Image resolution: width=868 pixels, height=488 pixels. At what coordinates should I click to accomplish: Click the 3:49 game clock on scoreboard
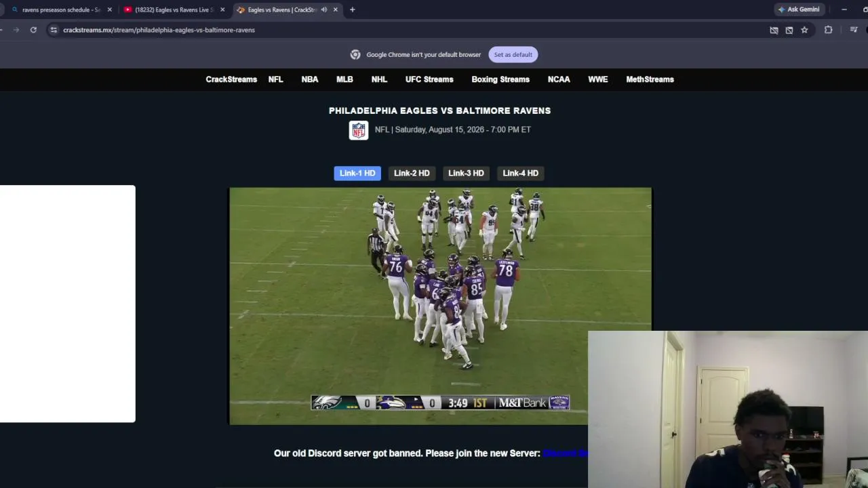458,403
